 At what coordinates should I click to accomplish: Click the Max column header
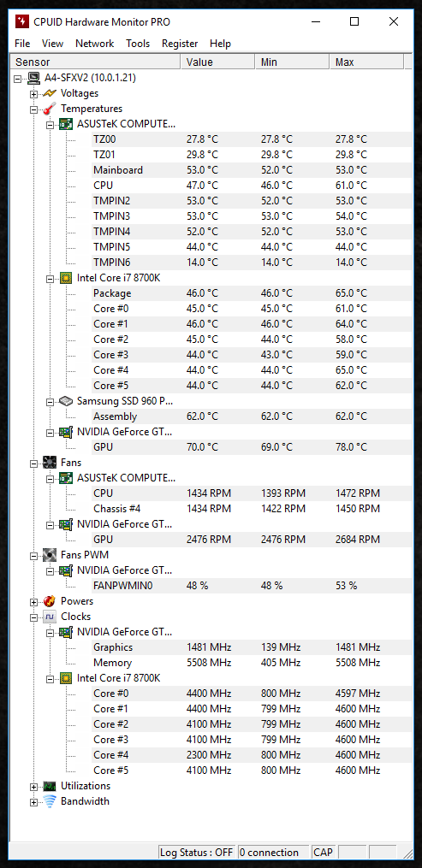[366, 62]
